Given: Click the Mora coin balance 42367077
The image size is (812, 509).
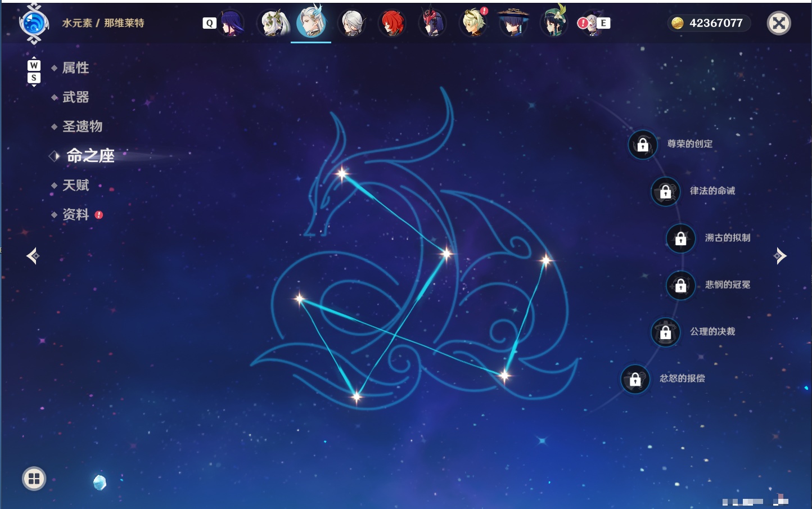Looking at the screenshot, I should pyautogui.click(x=709, y=23).
